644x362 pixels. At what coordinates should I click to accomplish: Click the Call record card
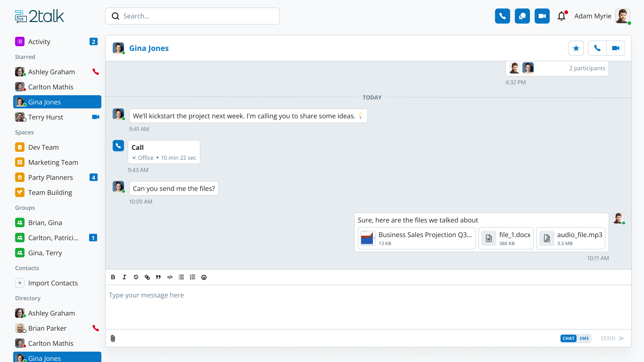pyautogui.click(x=164, y=152)
